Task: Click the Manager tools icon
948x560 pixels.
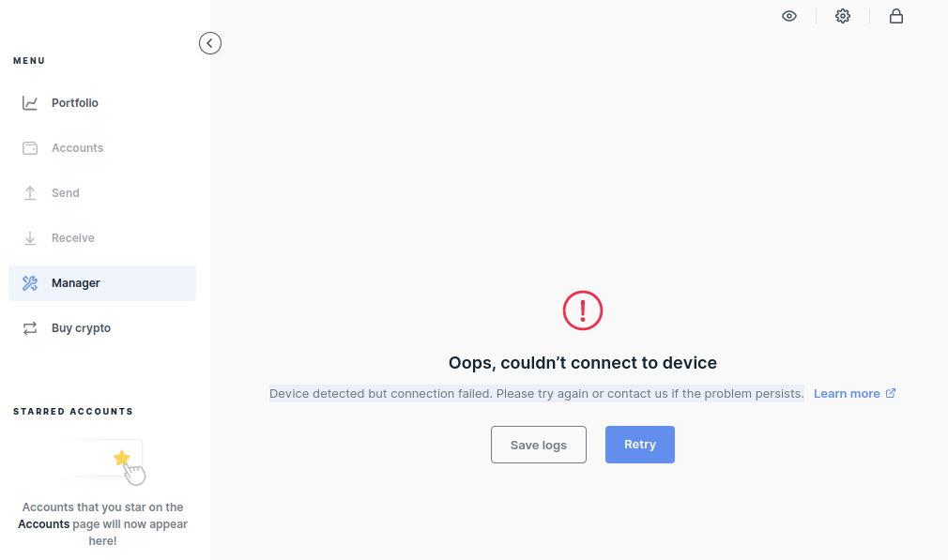Action: click(x=30, y=283)
